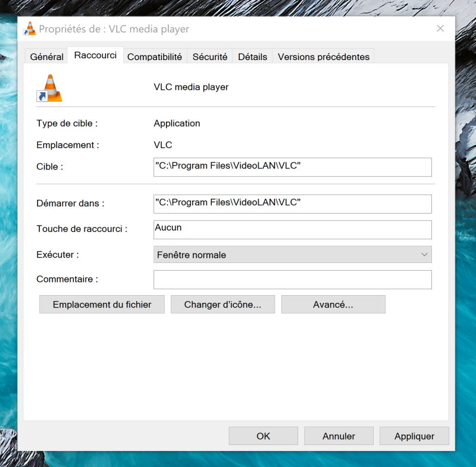Image resolution: width=476 pixels, height=467 pixels.
Task: Cancel with the Annuler button
Action: coord(339,436)
